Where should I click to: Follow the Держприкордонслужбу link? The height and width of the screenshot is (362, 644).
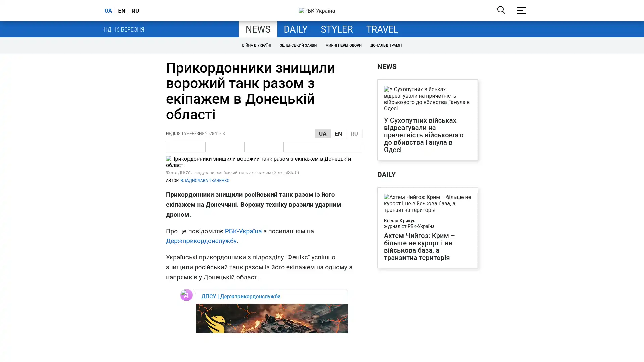click(x=201, y=241)
